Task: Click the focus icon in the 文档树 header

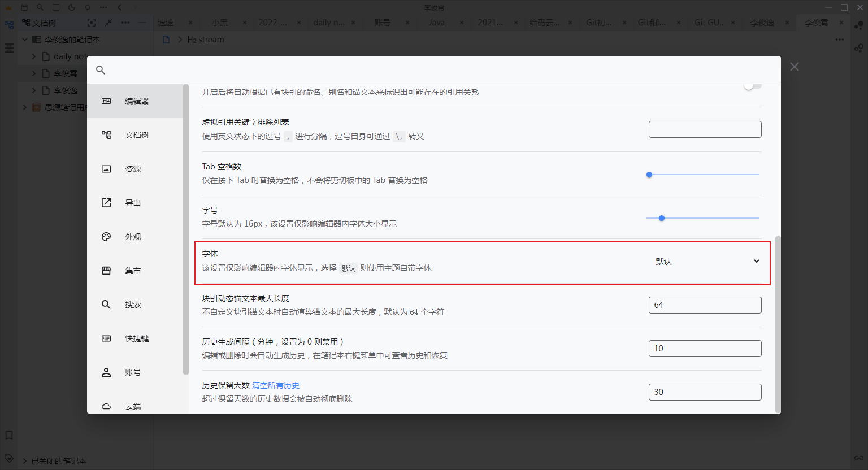Action: coord(92,22)
